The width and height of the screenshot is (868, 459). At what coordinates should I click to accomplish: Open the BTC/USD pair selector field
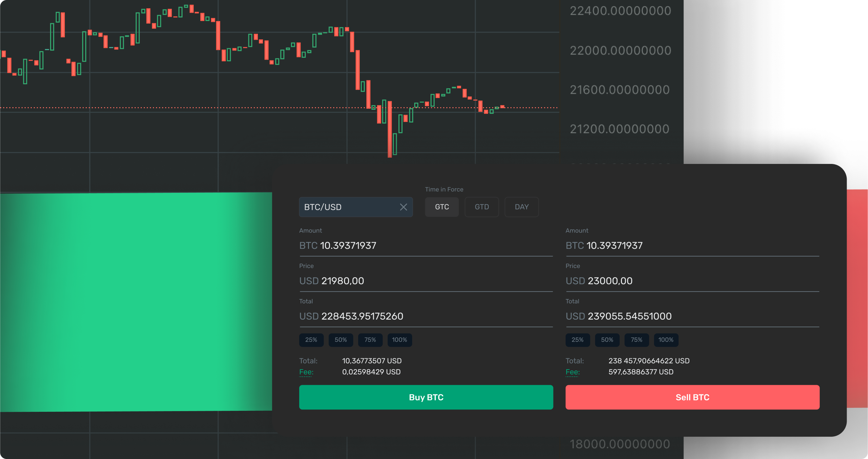(356, 207)
